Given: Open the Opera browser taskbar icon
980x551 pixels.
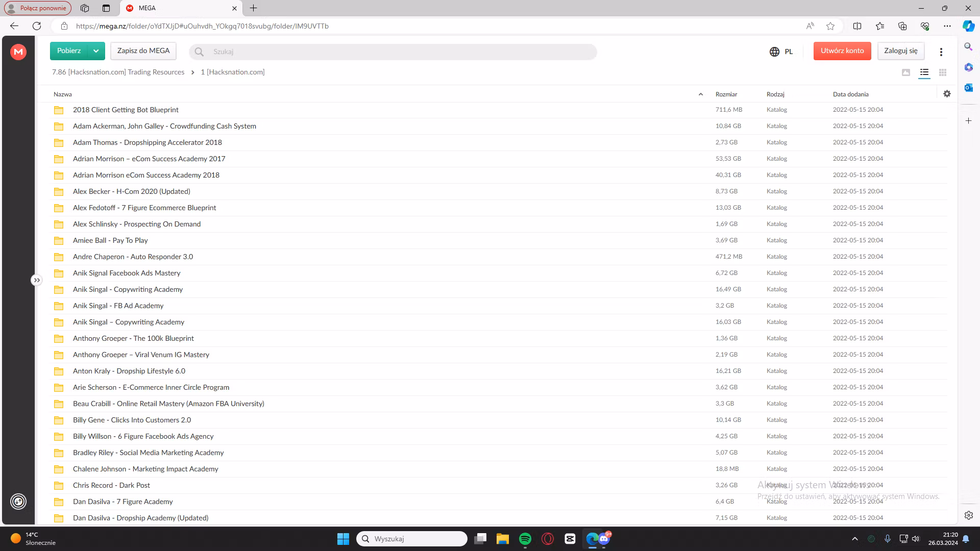Looking at the screenshot, I should point(548,539).
